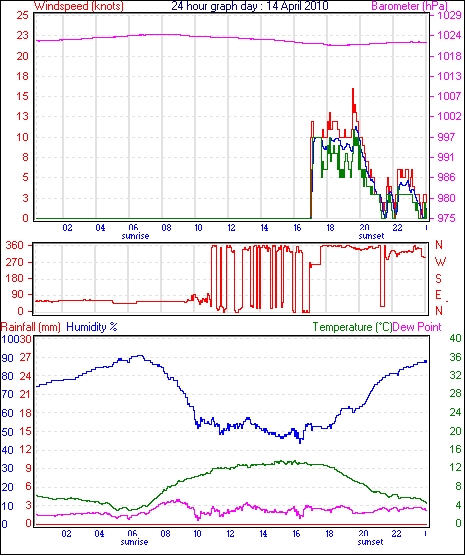Click the sunrise label under the wind graph
The height and width of the screenshot is (556, 465).
click(135, 236)
